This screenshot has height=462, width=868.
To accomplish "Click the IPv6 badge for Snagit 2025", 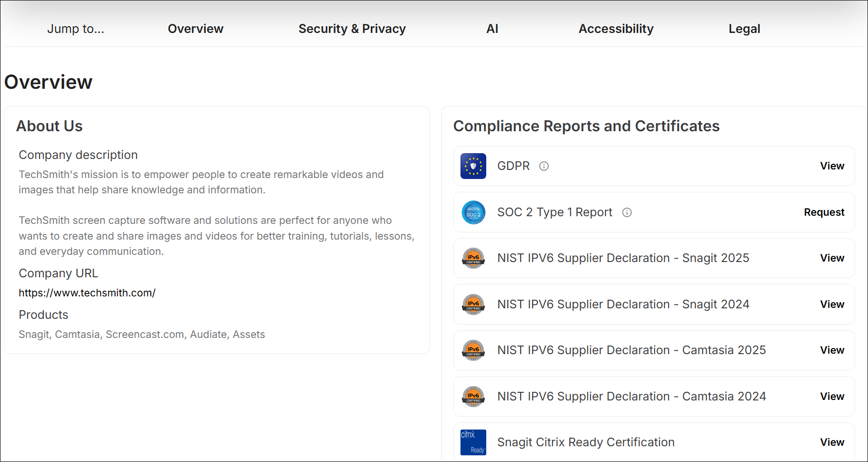I will [473, 258].
